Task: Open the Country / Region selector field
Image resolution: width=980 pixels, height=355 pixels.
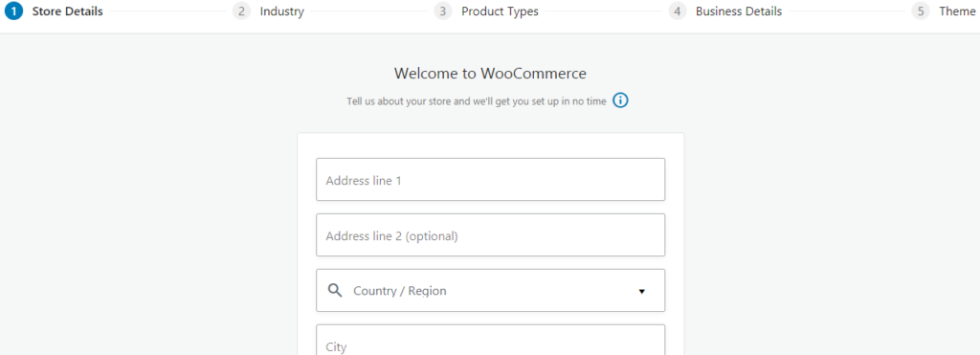Action: pyautogui.click(x=491, y=290)
